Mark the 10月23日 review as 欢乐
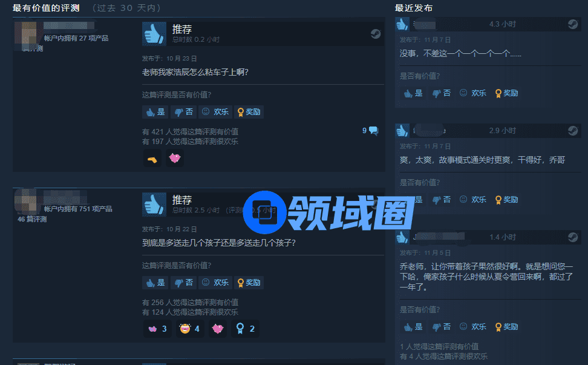Screen dimensions: 588x365 (215, 112)
